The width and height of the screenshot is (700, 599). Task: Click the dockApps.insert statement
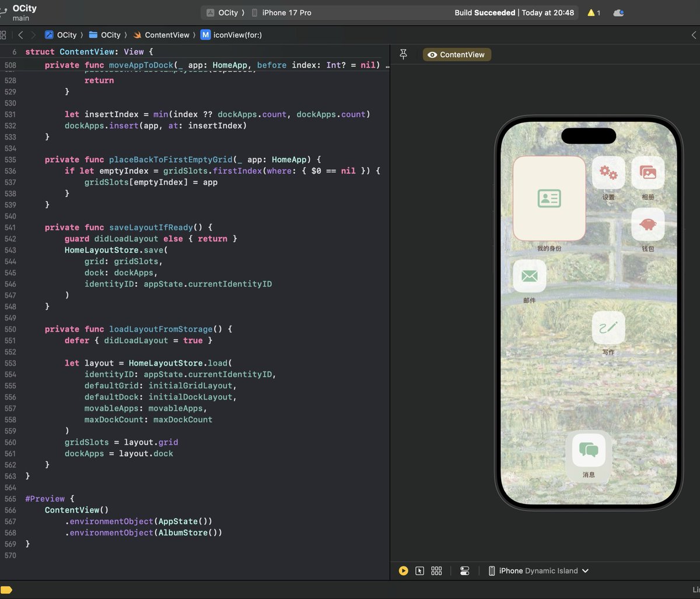[x=156, y=126]
